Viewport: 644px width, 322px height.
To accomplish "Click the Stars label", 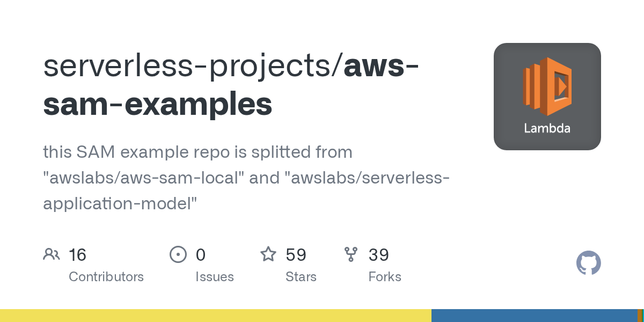I will pyautogui.click(x=301, y=277).
